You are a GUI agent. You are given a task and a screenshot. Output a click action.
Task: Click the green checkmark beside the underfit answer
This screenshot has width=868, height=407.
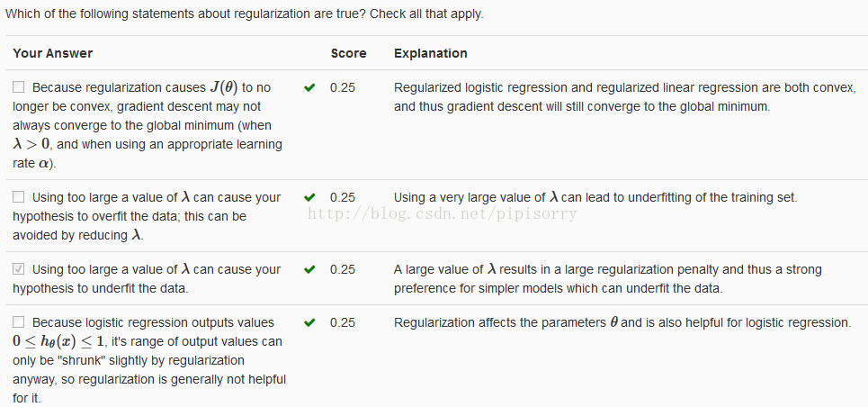(309, 269)
